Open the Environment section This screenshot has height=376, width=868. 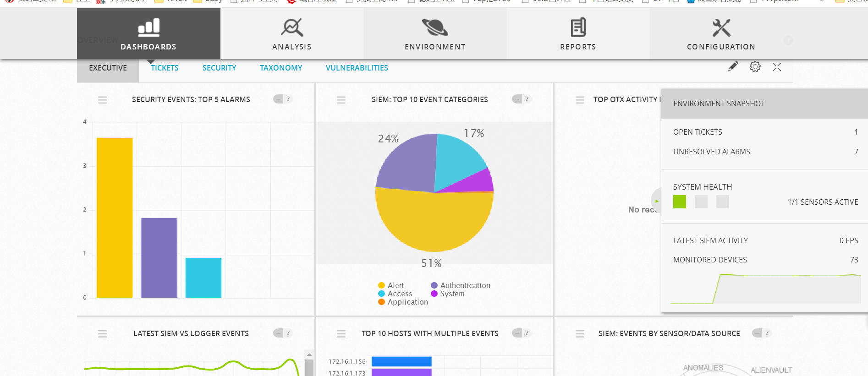click(435, 33)
